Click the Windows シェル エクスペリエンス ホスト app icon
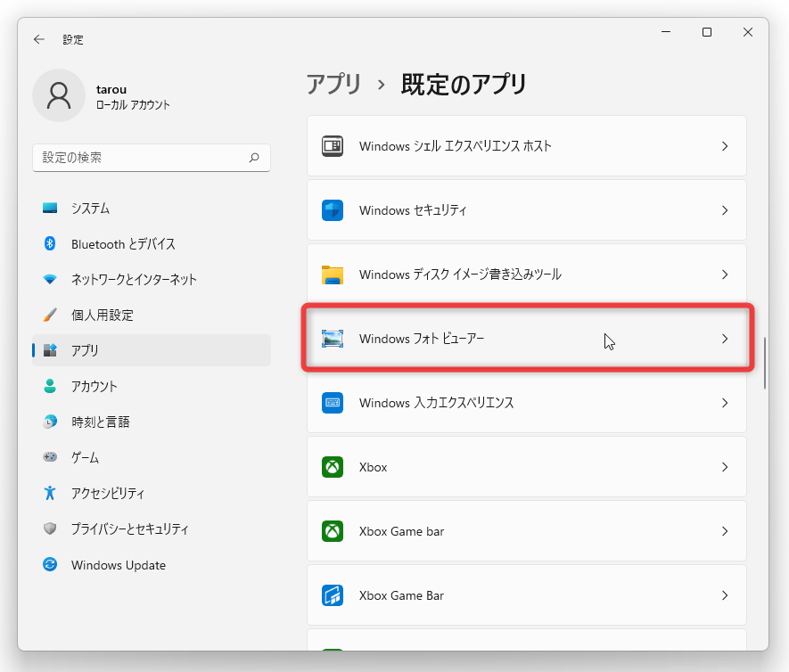Screen dimensions: 789x672 pos(333,146)
